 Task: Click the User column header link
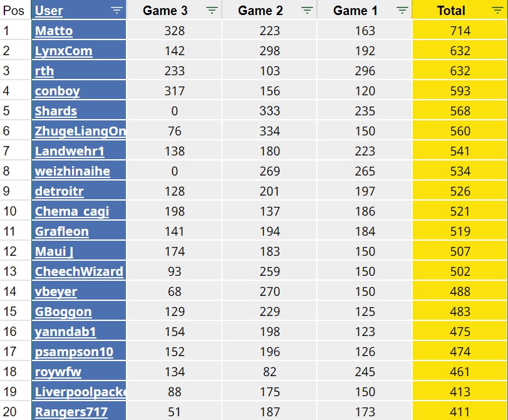coord(49,10)
